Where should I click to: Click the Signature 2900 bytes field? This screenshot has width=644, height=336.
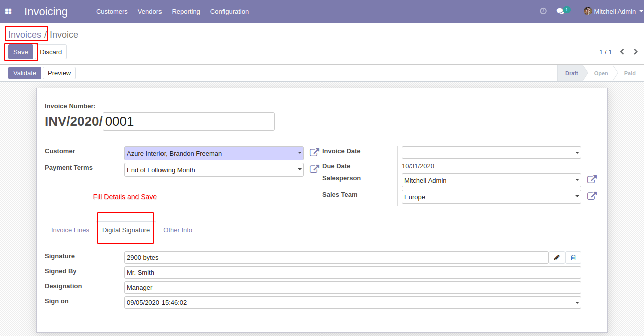pos(337,257)
